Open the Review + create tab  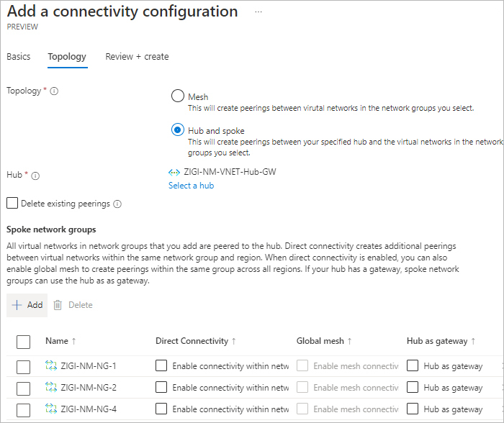tap(137, 57)
